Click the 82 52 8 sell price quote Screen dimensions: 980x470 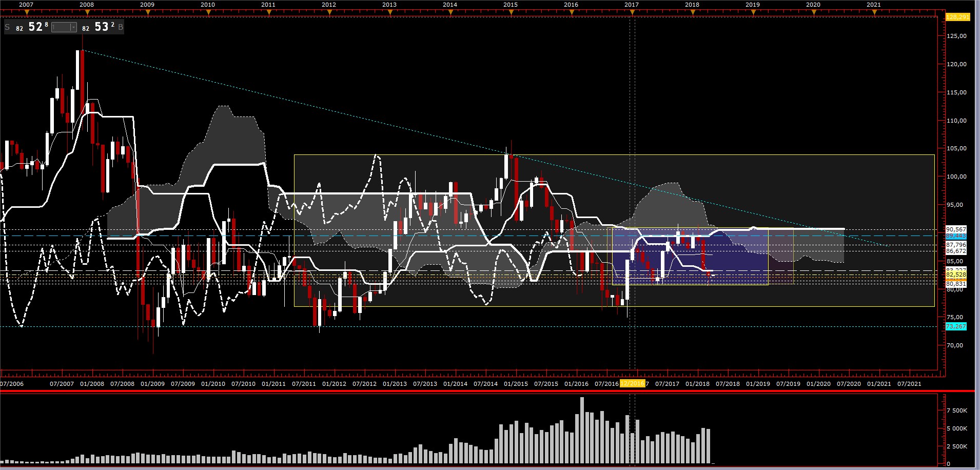point(32,27)
